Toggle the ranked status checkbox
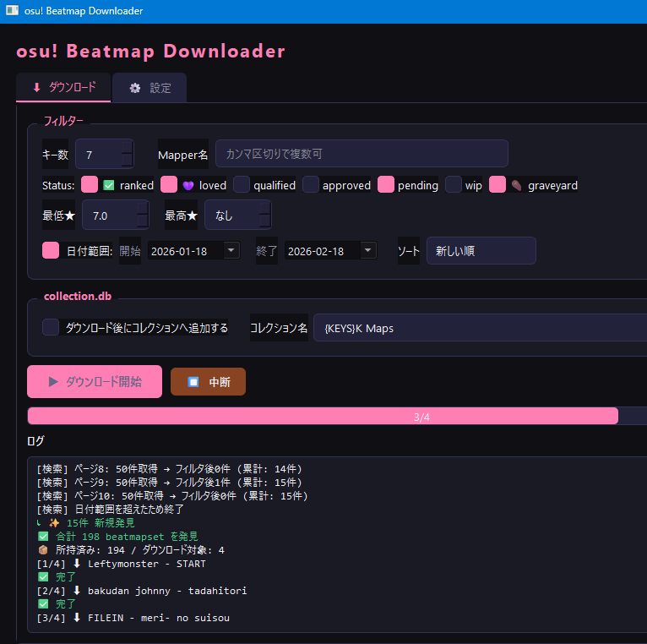647x644 pixels. pyautogui.click(x=90, y=184)
